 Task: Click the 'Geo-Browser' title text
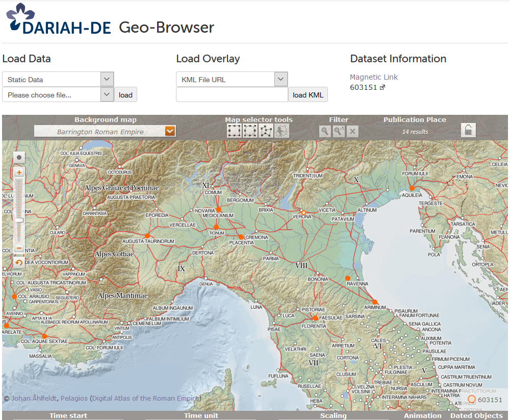point(167,28)
